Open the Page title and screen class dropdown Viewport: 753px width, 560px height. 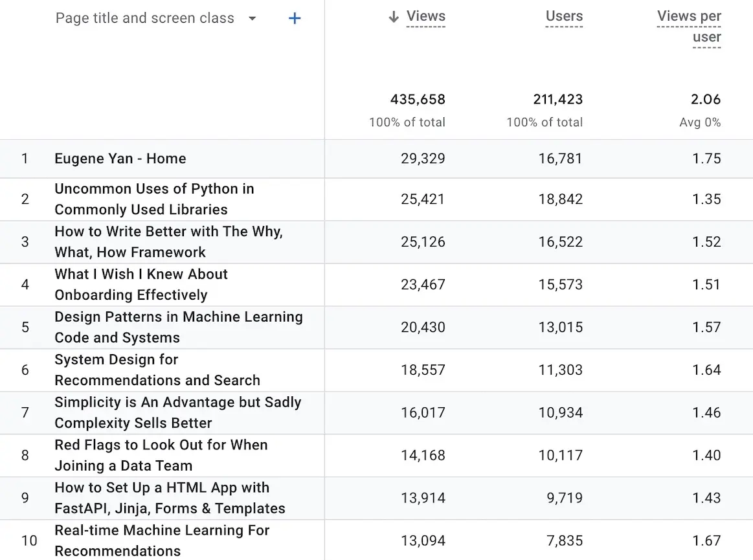[155, 18]
